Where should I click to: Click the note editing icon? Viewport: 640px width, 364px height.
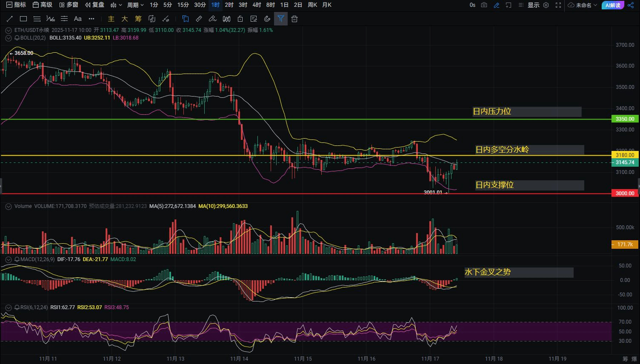click(254, 19)
